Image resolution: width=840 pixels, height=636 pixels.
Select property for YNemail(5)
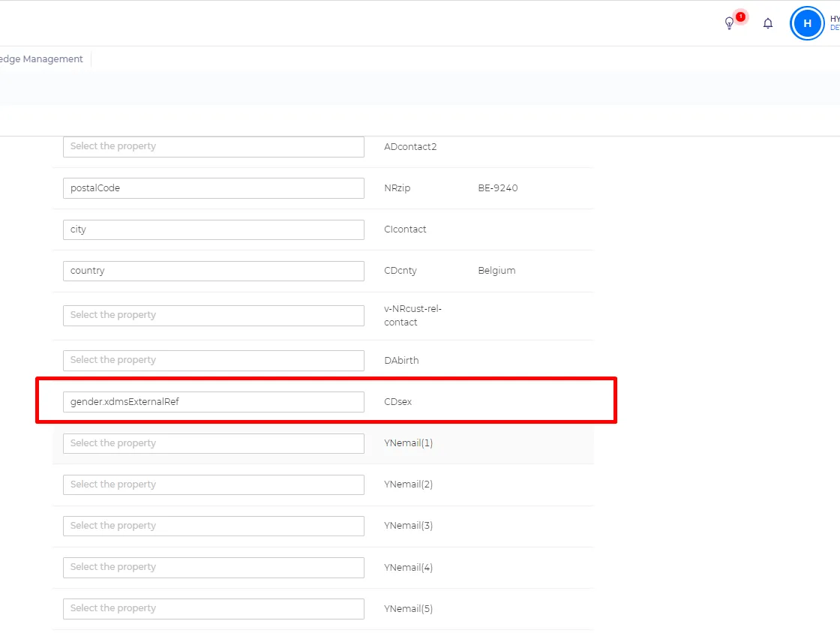214,608
